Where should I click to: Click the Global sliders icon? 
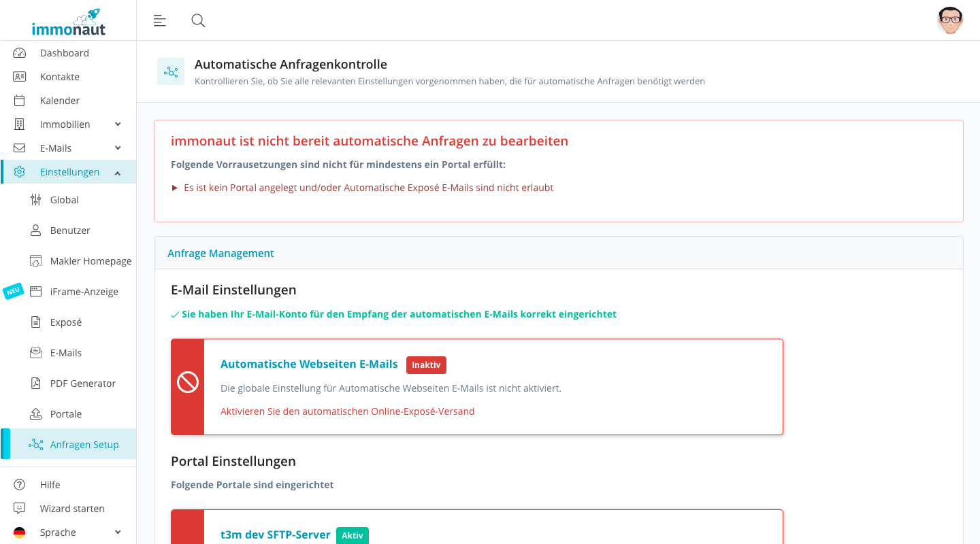coord(36,200)
